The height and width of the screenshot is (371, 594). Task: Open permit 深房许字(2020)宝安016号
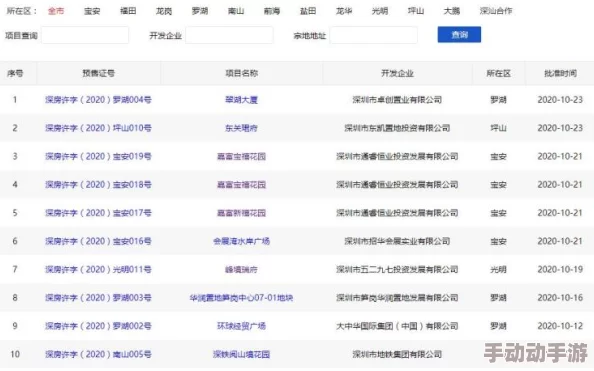tap(98, 241)
